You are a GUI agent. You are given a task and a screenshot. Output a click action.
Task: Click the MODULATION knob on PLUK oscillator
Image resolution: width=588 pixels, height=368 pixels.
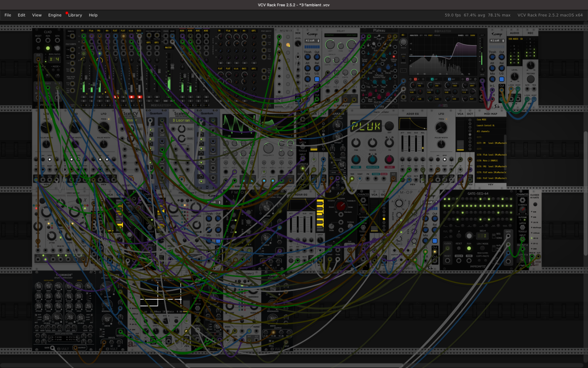coord(372,159)
